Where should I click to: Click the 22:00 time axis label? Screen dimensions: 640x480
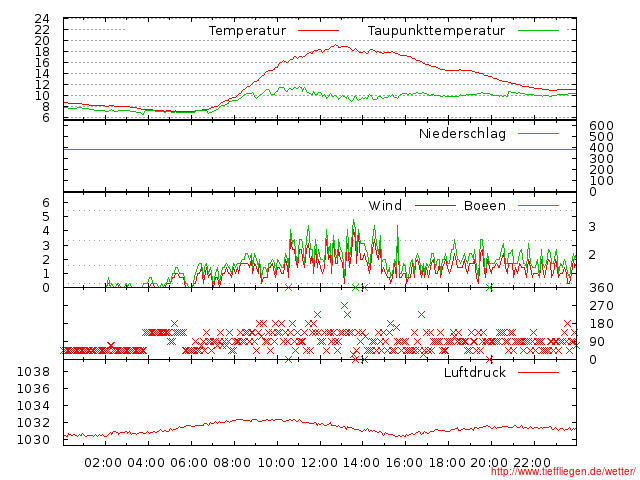tap(532, 463)
